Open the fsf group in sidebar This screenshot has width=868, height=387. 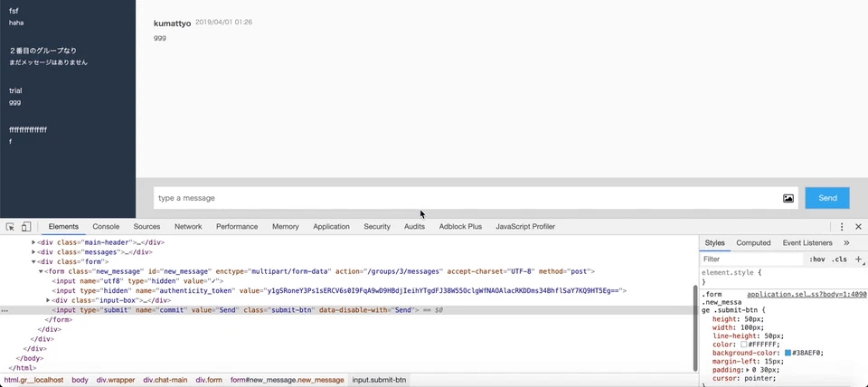point(14,11)
